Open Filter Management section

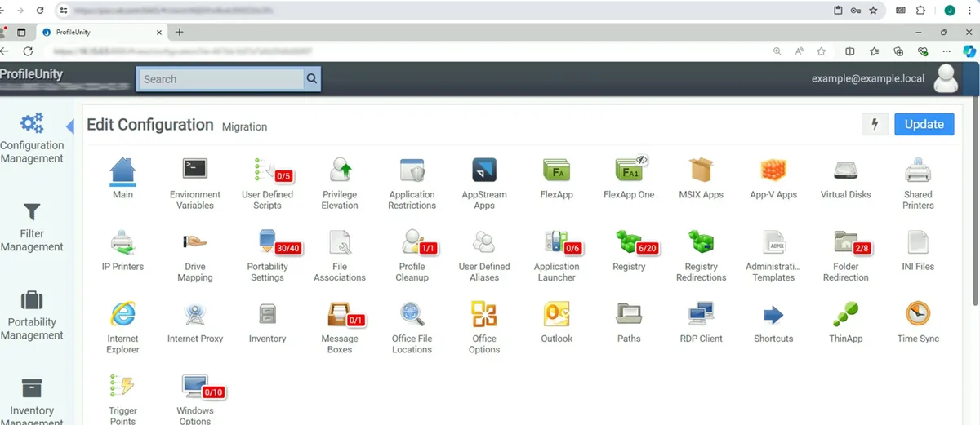click(32, 228)
